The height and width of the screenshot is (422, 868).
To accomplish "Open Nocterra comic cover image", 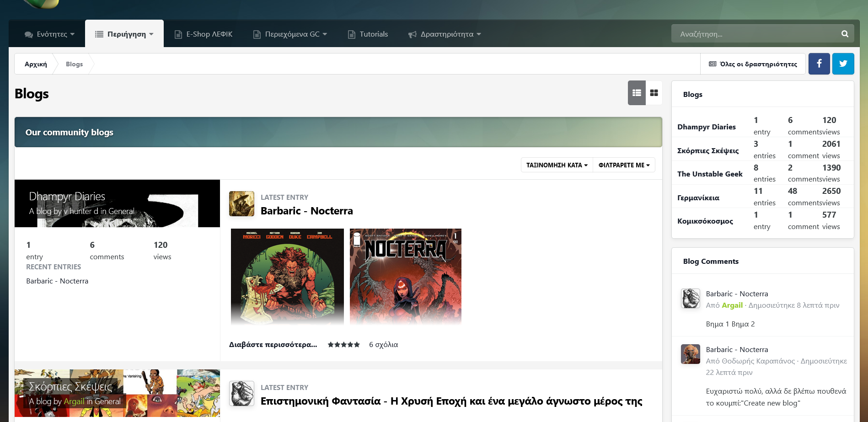I will tap(406, 277).
